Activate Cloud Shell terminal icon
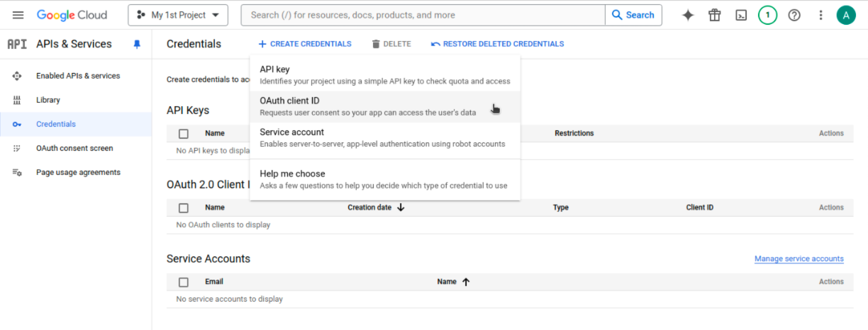Image resolution: width=868 pixels, height=330 pixels. click(741, 15)
